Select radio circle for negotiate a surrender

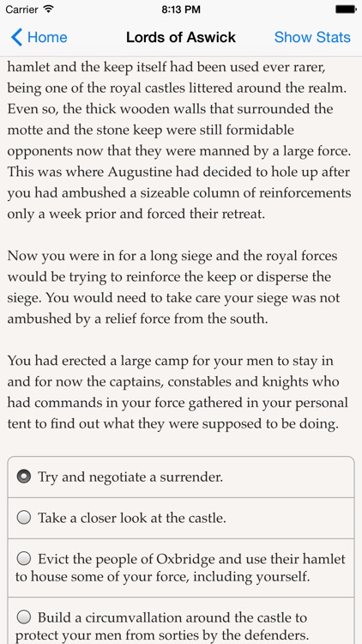(x=24, y=477)
